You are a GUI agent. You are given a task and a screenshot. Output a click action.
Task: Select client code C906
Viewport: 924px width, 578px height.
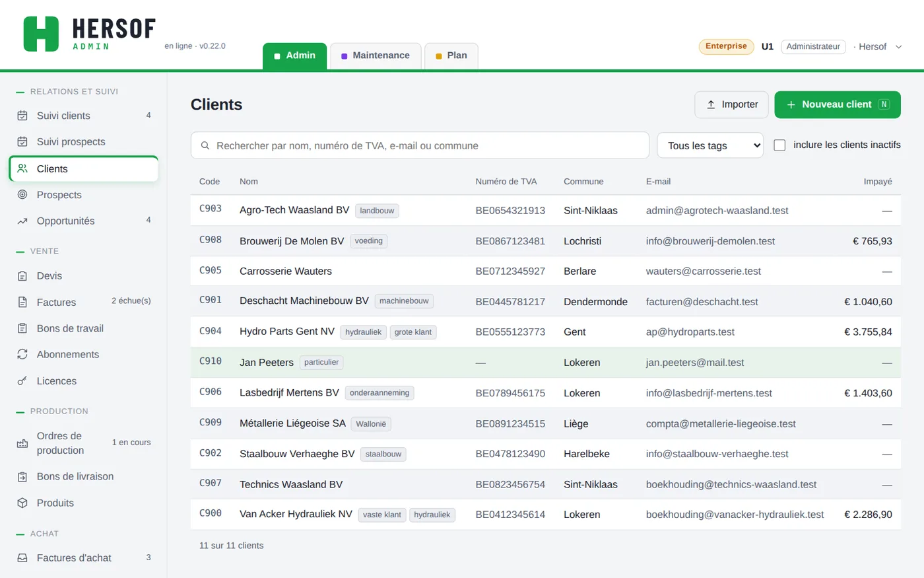click(x=211, y=392)
